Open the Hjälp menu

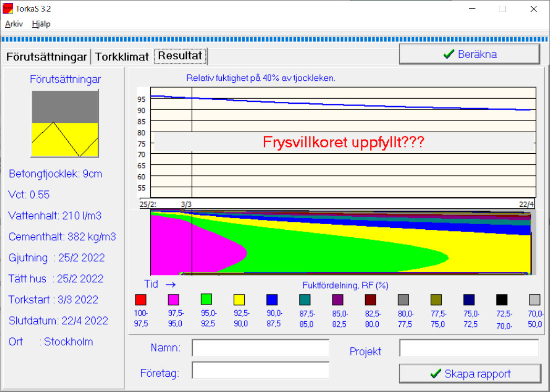(41, 24)
